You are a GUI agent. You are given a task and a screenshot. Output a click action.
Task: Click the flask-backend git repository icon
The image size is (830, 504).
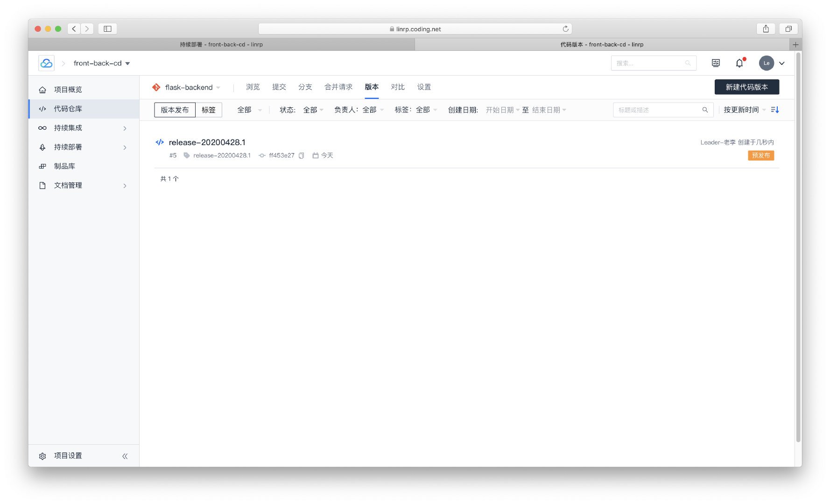click(x=156, y=87)
